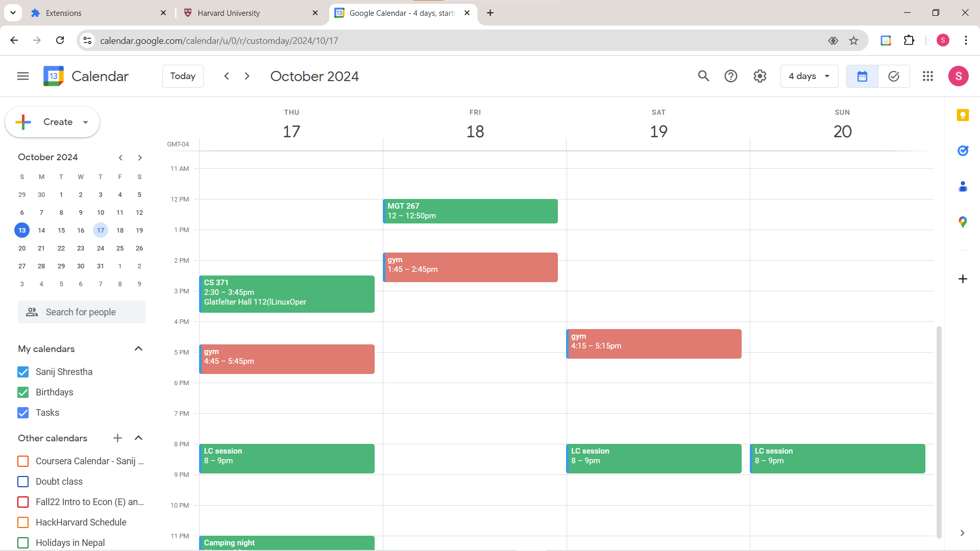Enable the Doubt class calendar

click(x=23, y=482)
